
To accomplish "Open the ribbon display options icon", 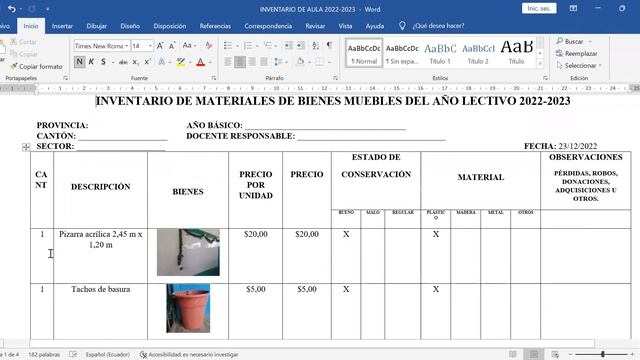I will (573, 9).
